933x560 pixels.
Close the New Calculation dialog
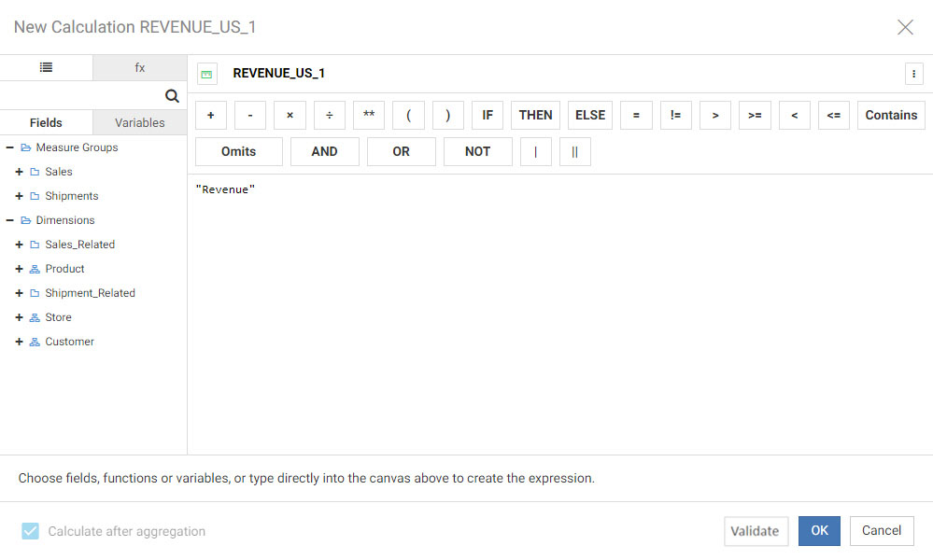click(905, 27)
